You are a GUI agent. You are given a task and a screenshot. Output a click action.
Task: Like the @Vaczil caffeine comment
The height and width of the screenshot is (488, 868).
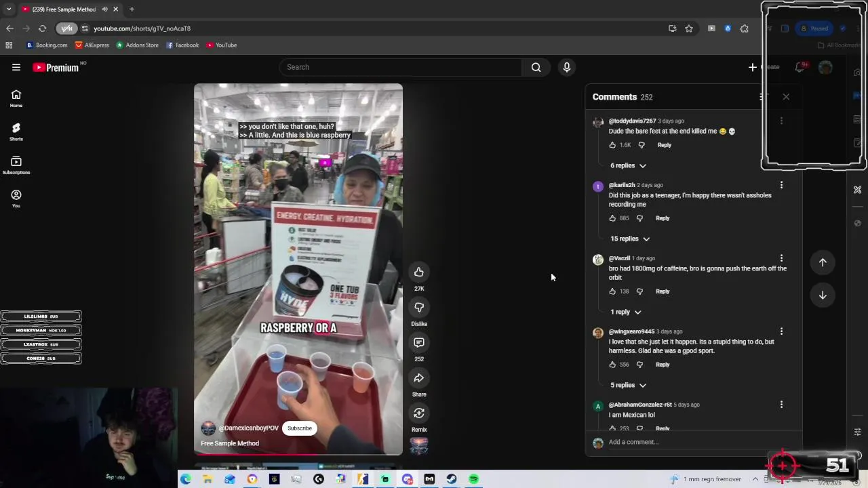pyautogui.click(x=612, y=291)
